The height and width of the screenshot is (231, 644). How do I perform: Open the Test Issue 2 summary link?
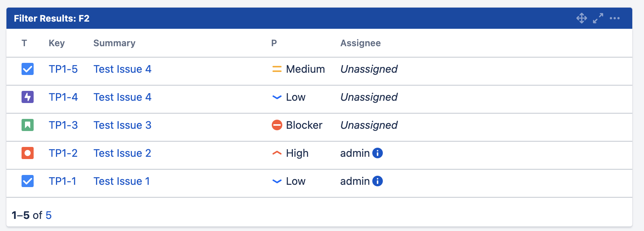(x=122, y=153)
